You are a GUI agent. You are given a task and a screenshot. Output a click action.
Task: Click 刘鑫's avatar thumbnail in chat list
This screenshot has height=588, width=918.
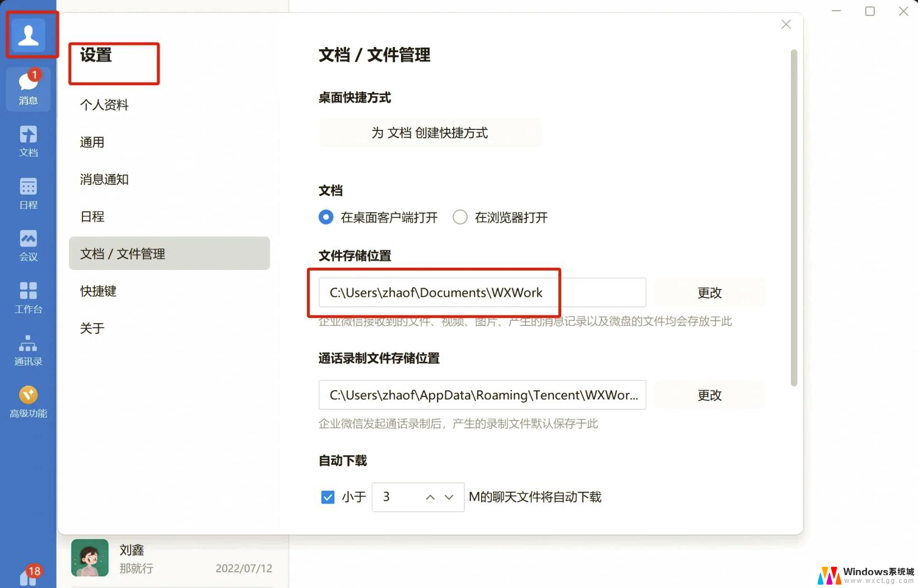tap(90, 558)
